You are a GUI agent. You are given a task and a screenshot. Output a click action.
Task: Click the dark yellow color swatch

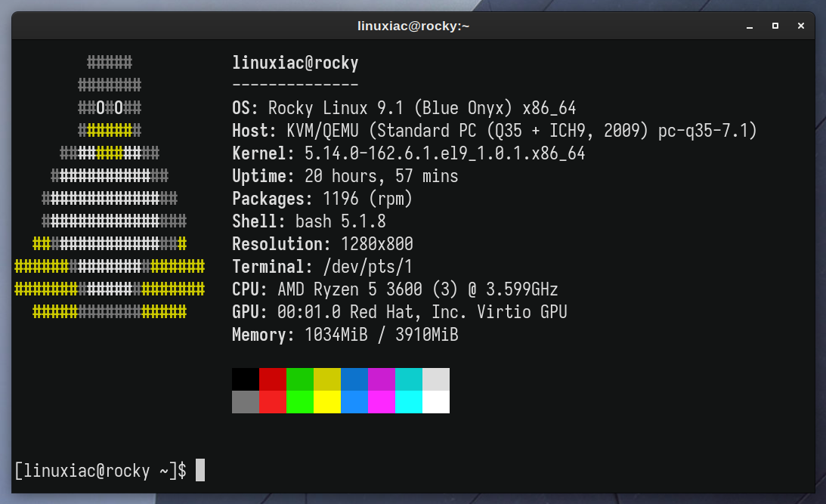coord(327,379)
